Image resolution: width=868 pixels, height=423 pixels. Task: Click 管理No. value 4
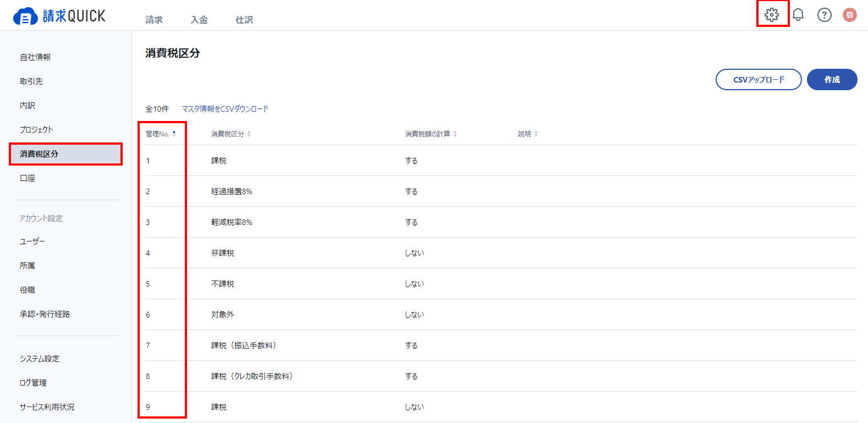pyautogui.click(x=148, y=253)
